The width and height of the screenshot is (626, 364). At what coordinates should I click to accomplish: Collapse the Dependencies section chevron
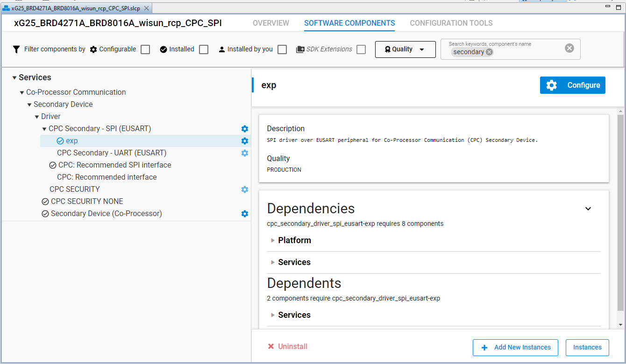588,209
